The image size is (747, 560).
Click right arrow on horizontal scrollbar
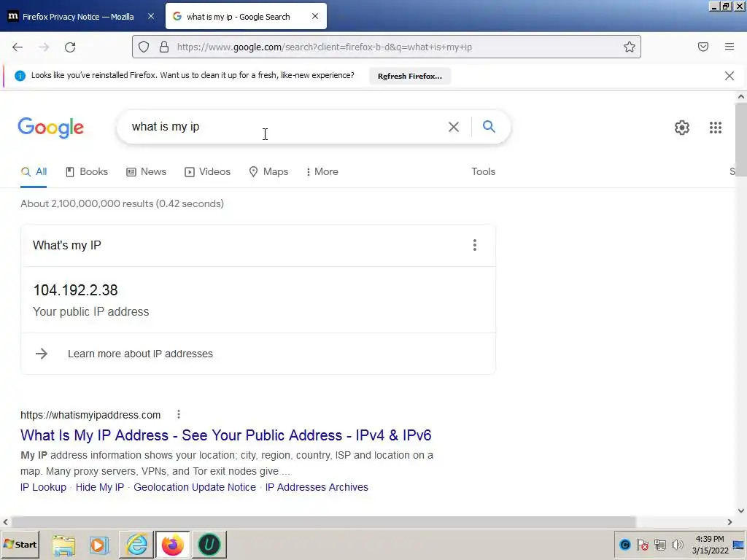pos(729,522)
